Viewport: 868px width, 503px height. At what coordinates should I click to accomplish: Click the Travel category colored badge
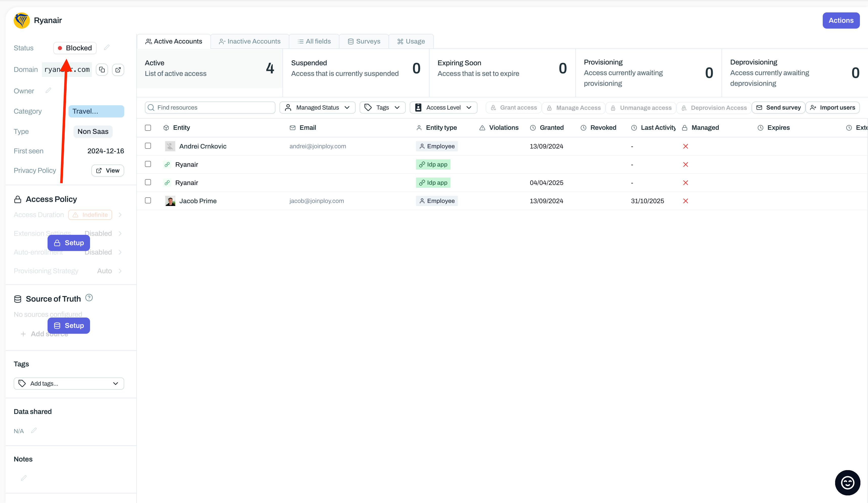coord(96,111)
